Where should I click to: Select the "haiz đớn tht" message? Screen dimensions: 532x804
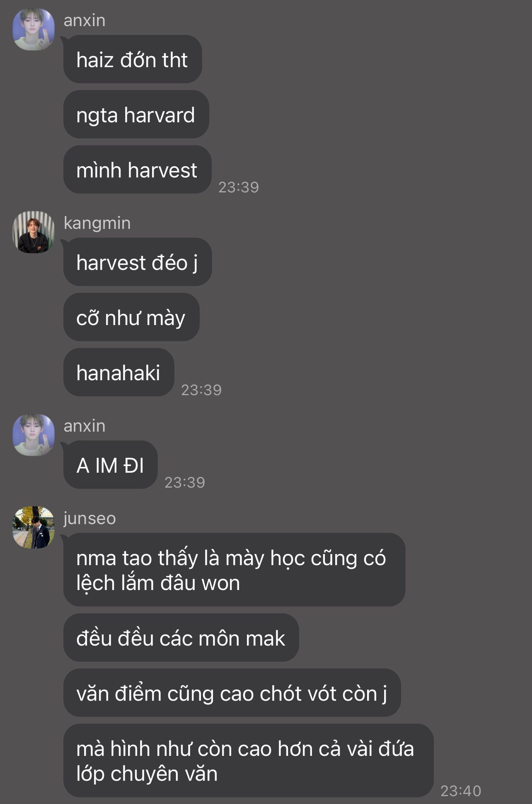pos(133,59)
